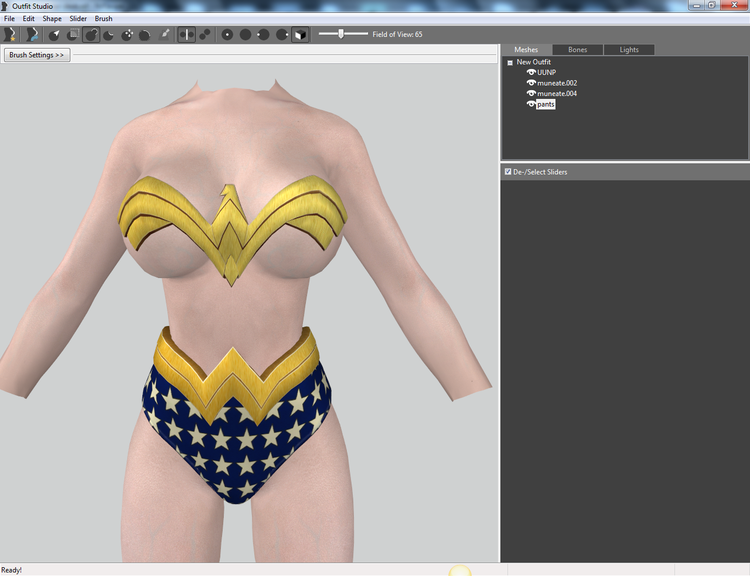Maximize the Outfit Studio window
The image size is (750, 576).
point(712,5)
